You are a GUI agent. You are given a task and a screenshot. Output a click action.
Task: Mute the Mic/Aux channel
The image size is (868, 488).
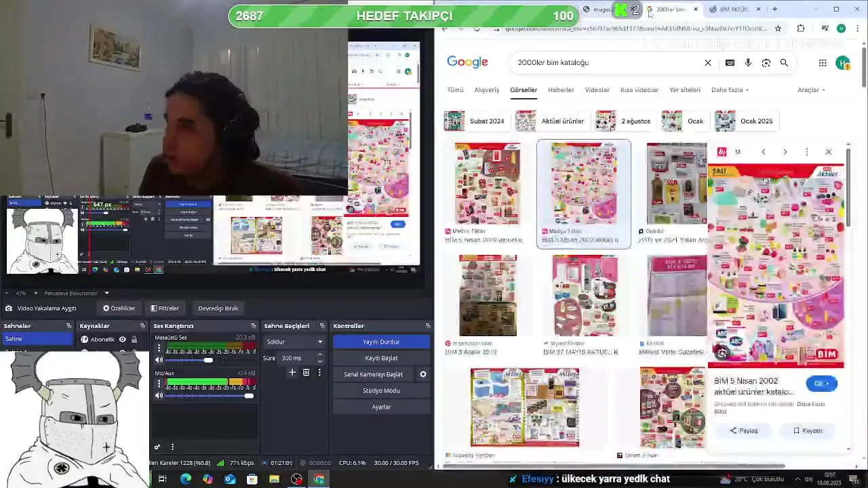(x=159, y=396)
